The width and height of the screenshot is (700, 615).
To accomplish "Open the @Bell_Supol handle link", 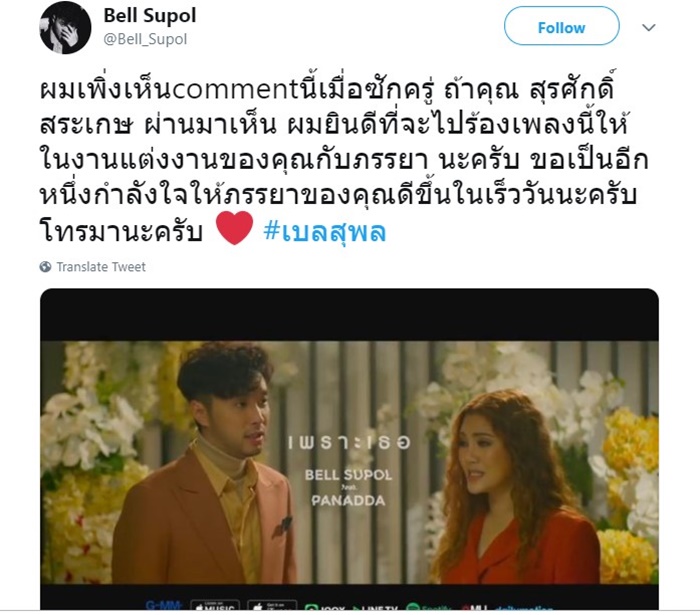I will point(145,39).
